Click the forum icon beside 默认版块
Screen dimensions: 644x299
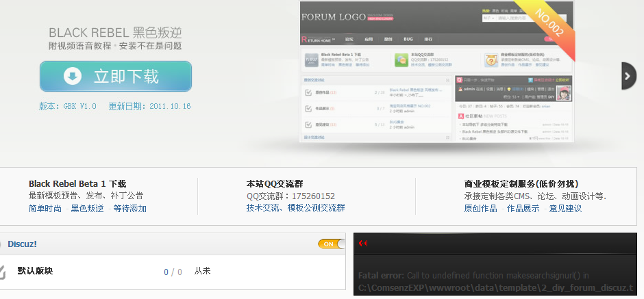click(x=2, y=272)
